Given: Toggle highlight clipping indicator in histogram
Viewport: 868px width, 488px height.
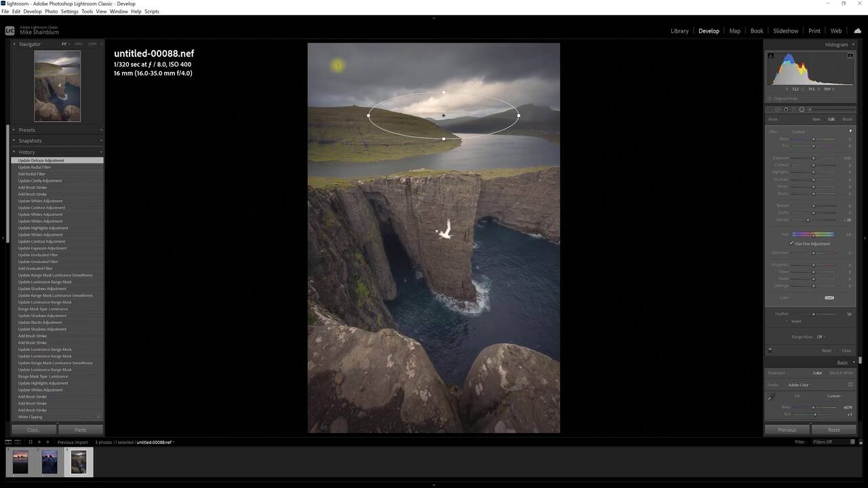Looking at the screenshot, I should coord(850,56).
